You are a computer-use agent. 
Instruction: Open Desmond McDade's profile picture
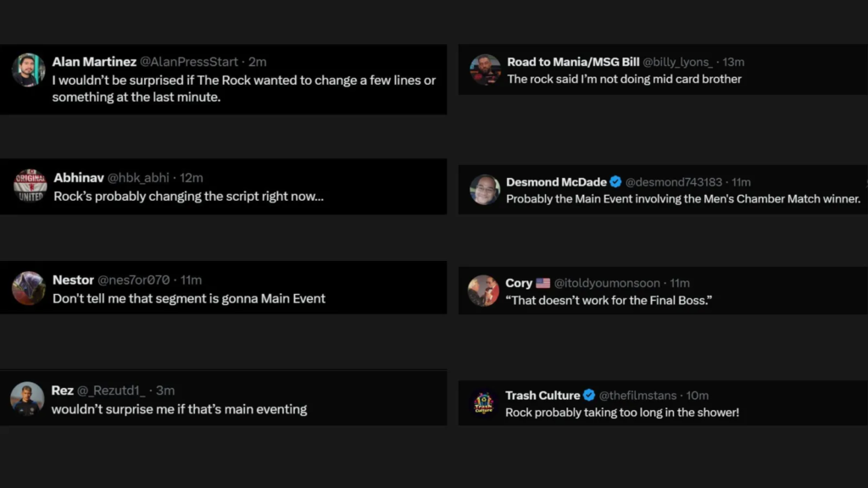(485, 190)
